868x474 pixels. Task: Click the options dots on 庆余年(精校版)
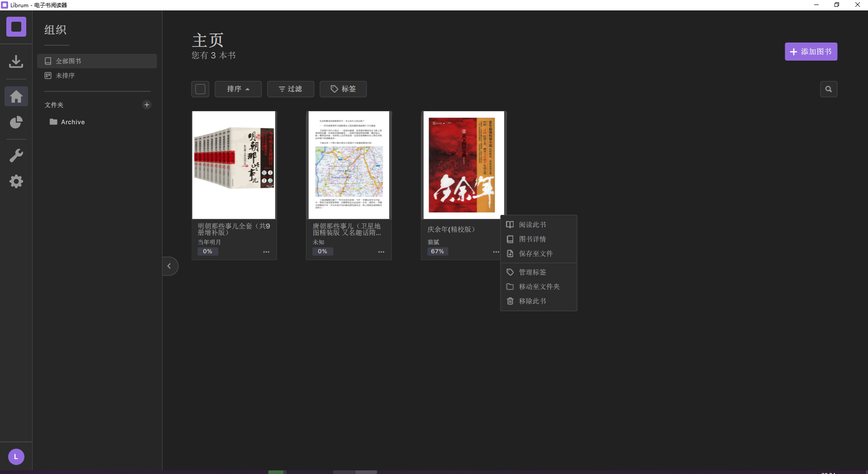click(496, 252)
